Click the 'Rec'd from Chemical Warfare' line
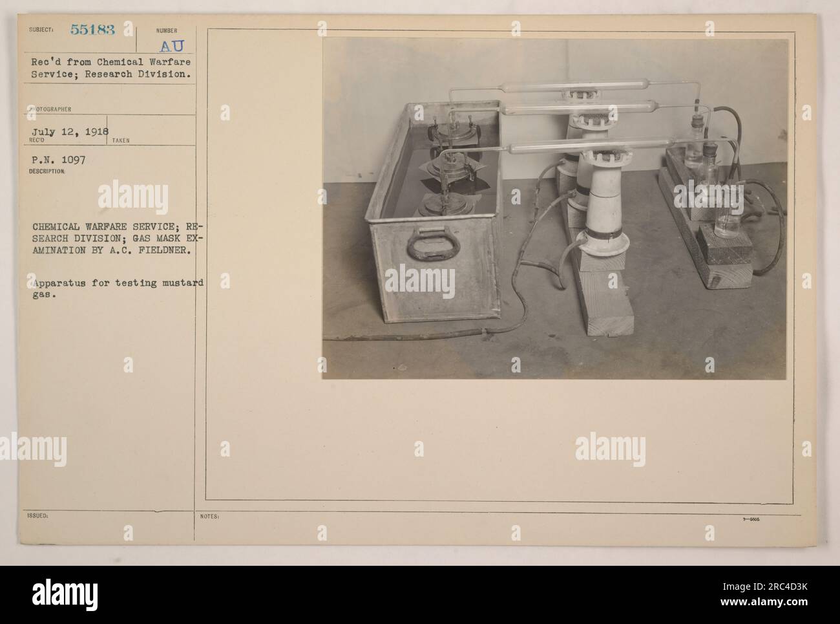 pyautogui.click(x=109, y=62)
